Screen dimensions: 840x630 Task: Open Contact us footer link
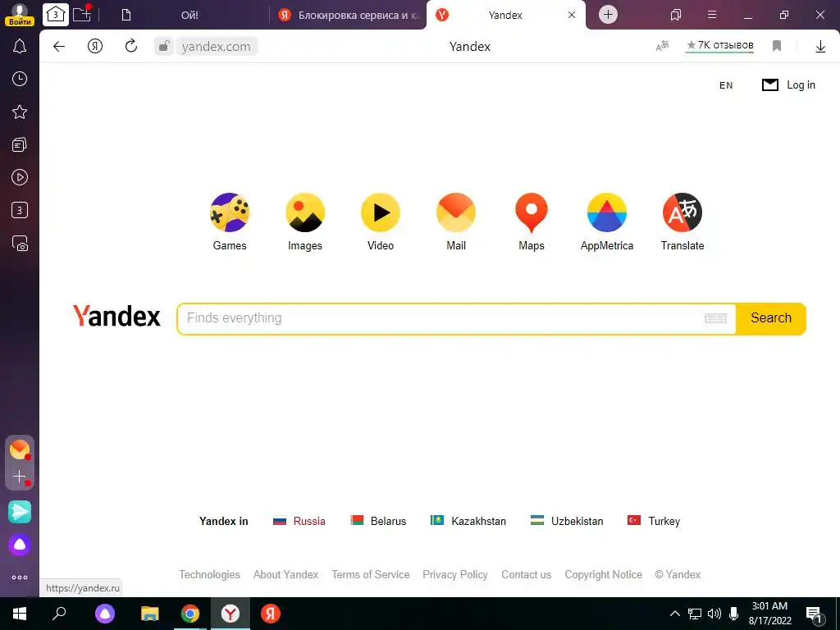(526, 575)
